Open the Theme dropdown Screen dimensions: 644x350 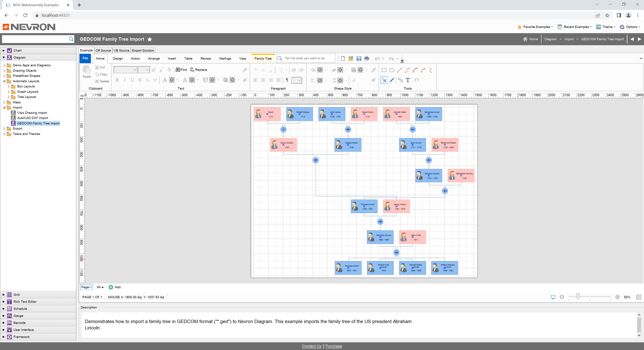tap(606, 27)
